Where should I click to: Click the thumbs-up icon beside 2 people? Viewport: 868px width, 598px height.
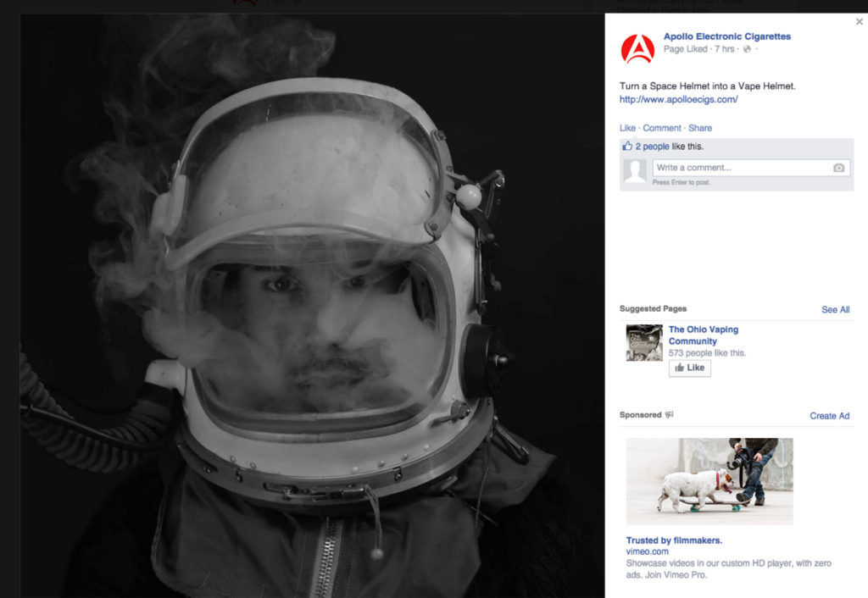click(x=626, y=146)
